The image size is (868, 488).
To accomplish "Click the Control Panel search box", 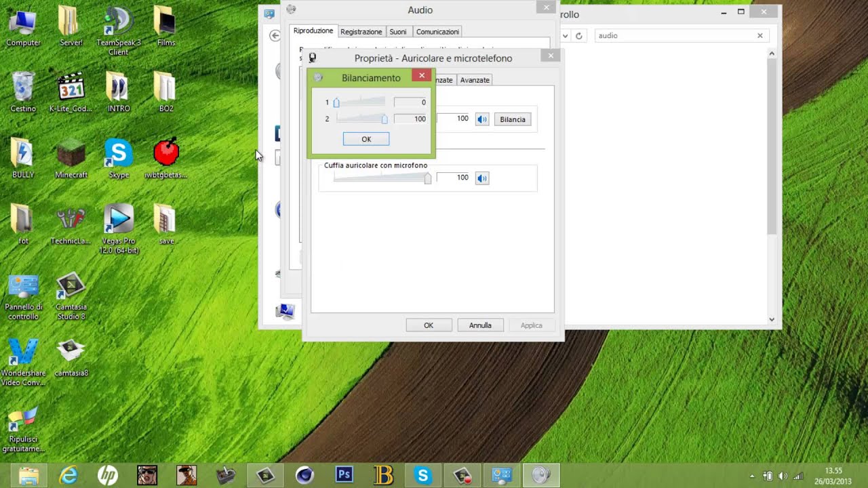I will (x=681, y=35).
